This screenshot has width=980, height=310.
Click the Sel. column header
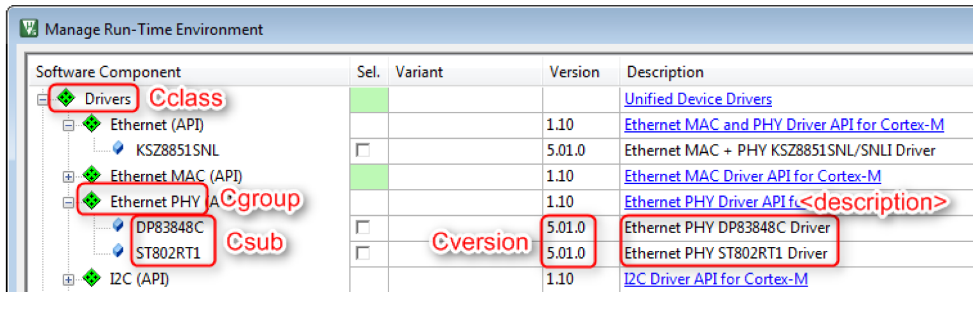pos(368,72)
